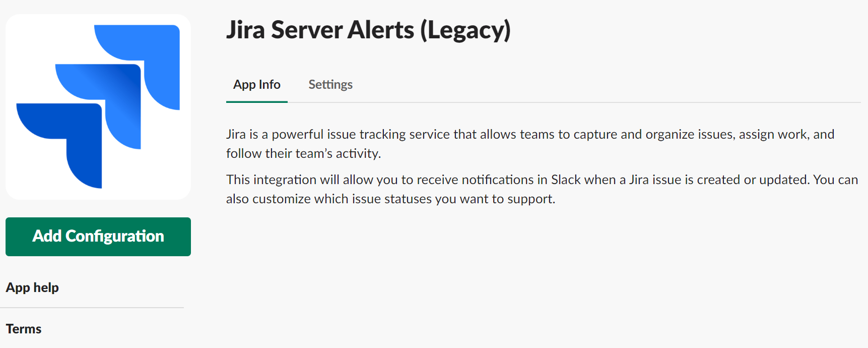Viewport: 868px width, 348px height.
Task: Click the divider line under App help
Action: point(92,308)
